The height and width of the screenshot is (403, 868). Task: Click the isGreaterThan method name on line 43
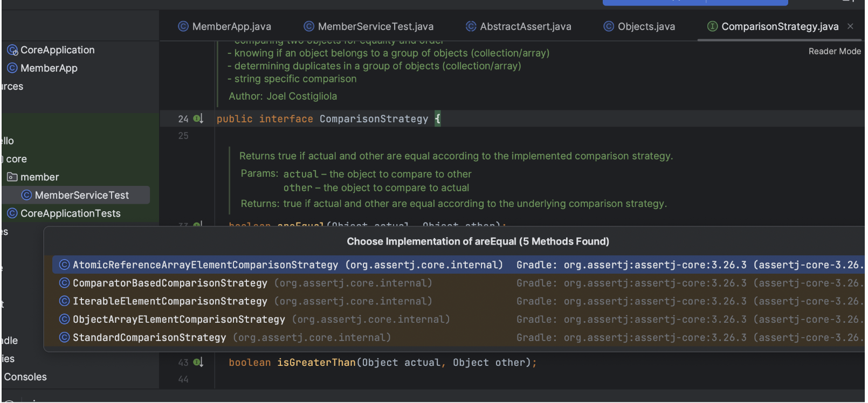[x=316, y=363]
